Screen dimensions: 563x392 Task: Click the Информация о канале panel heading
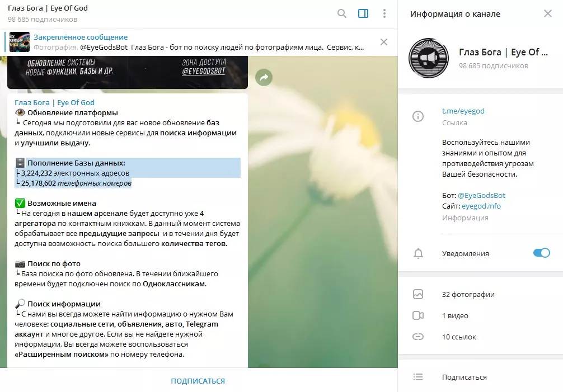coord(455,14)
